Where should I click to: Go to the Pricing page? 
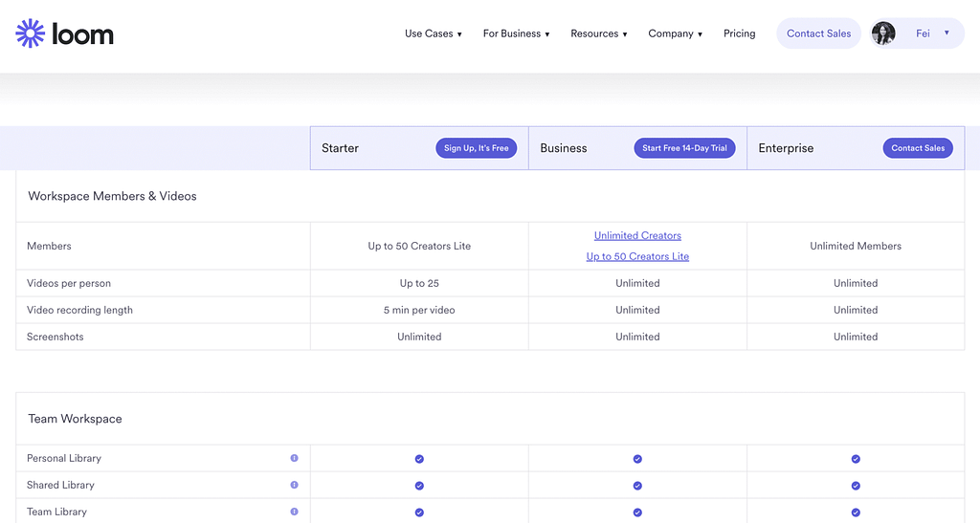click(x=739, y=33)
